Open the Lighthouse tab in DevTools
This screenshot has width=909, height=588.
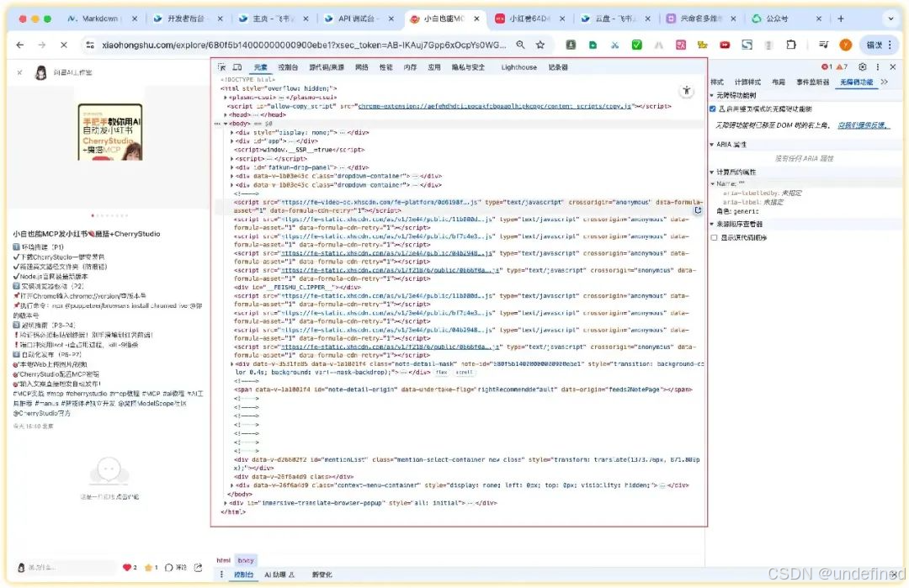[518, 67]
